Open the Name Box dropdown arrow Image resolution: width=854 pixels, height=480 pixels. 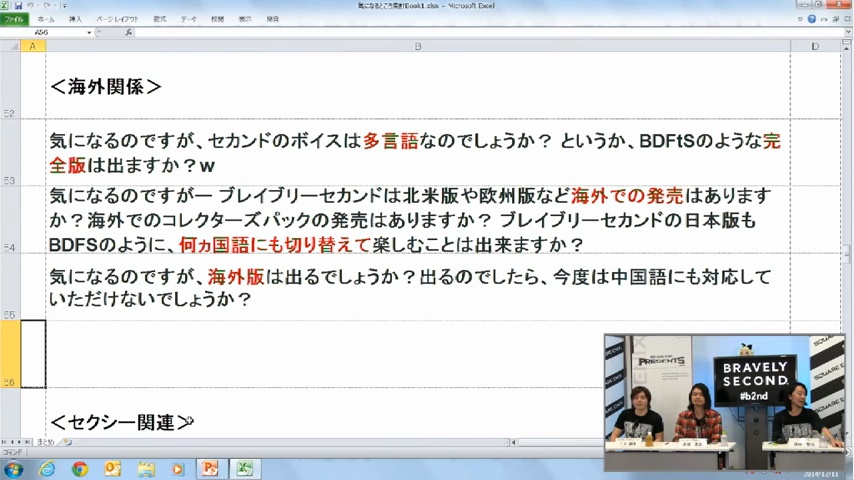tap(89, 33)
